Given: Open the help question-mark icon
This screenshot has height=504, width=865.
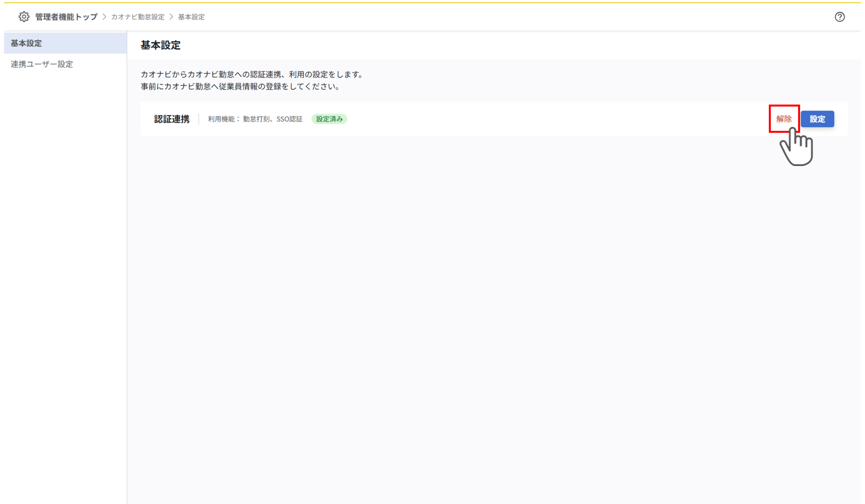Looking at the screenshot, I should [x=840, y=16].
